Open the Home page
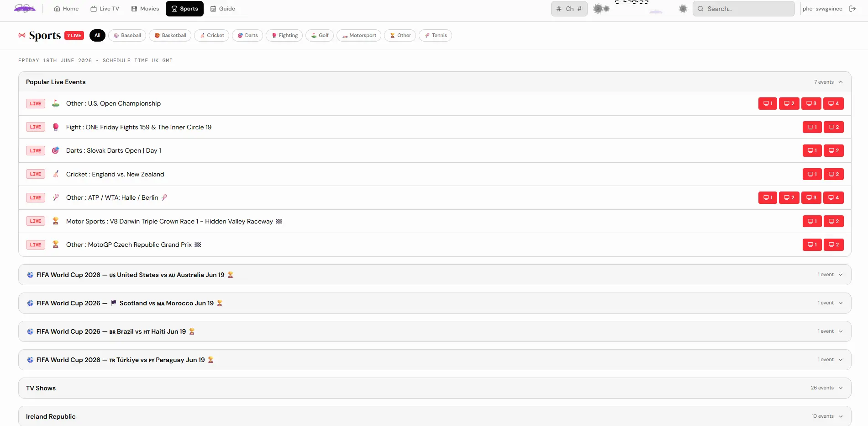Viewport: 868px width, 426px height. click(x=66, y=9)
